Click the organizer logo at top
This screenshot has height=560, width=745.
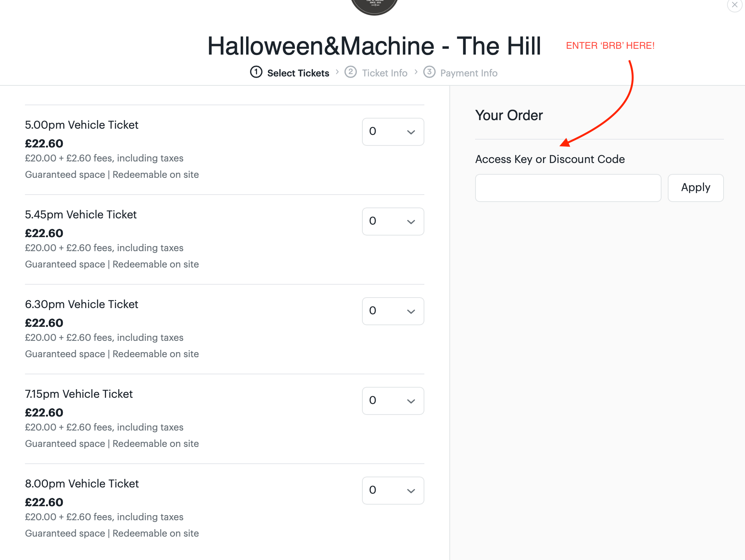tap(374, 7)
